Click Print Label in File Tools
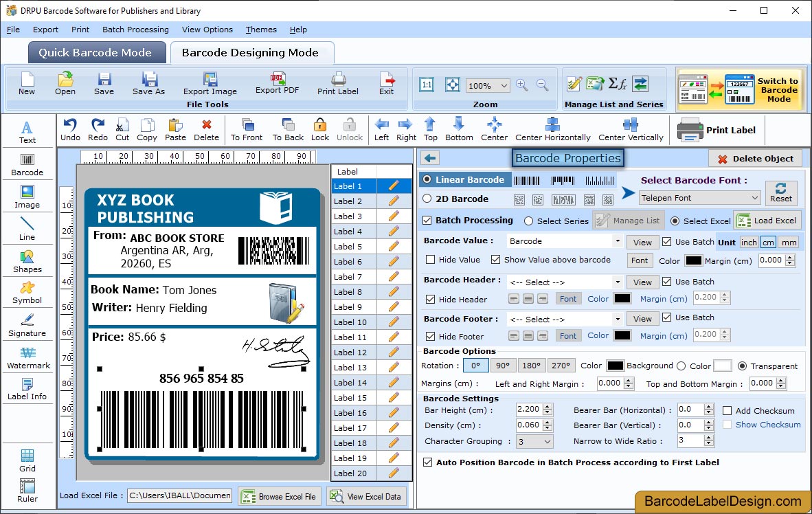Screen dimensions: 812x514 [337, 84]
